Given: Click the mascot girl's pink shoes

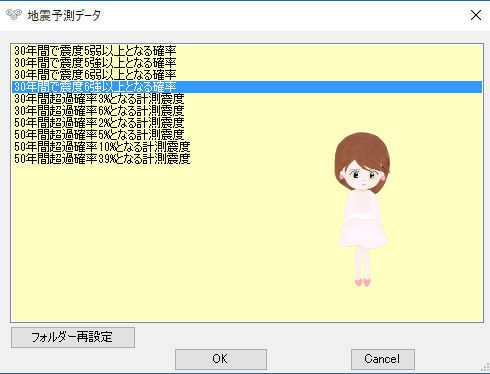Looking at the screenshot, I should [363, 282].
